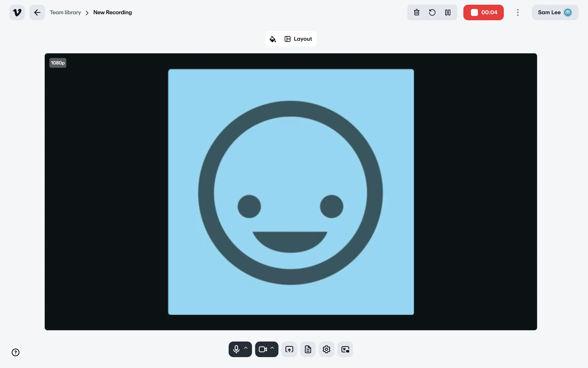Screen dimensions: 588x368
Task: Click the screen share icon
Action: pos(289,349)
